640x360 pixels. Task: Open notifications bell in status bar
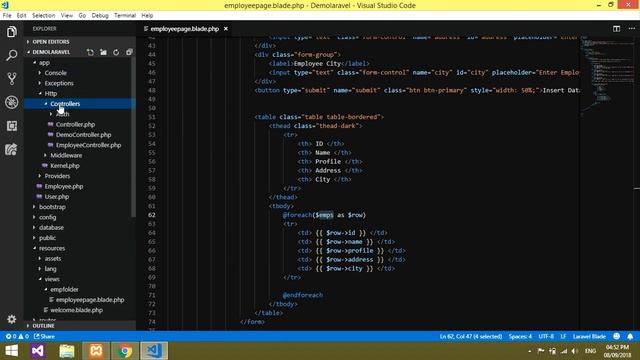pos(630,336)
